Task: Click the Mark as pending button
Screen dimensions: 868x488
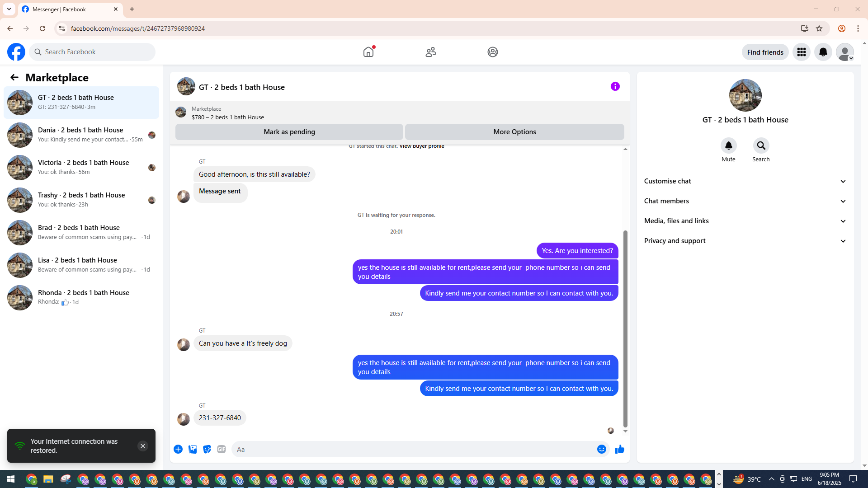Action: (289, 132)
